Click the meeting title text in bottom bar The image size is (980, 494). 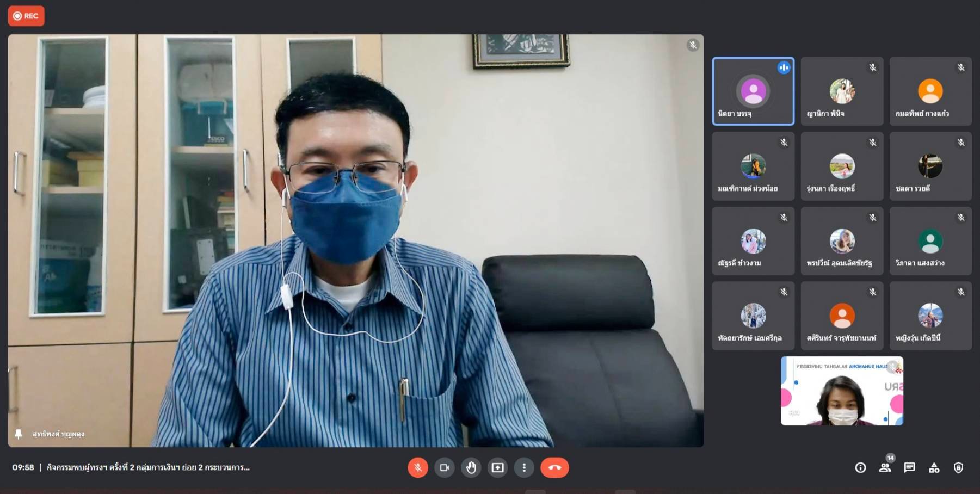(148, 467)
